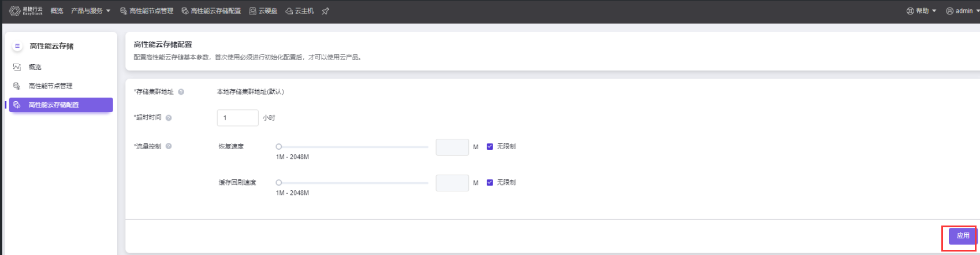Uncheck 无限制 for 缓存回刷速度
This screenshot has height=255, width=980.
pos(490,183)
